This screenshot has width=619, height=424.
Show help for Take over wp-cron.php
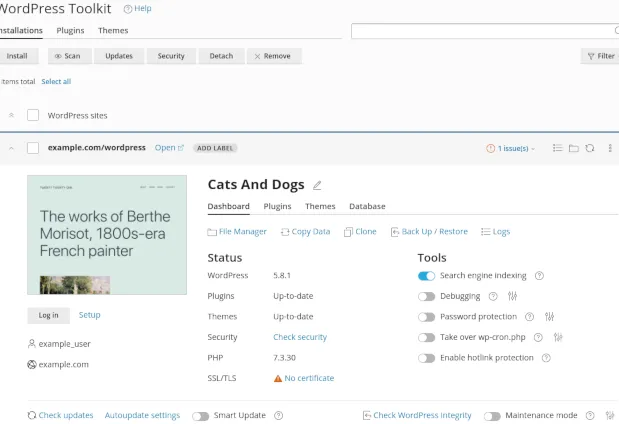coord(538,337)
